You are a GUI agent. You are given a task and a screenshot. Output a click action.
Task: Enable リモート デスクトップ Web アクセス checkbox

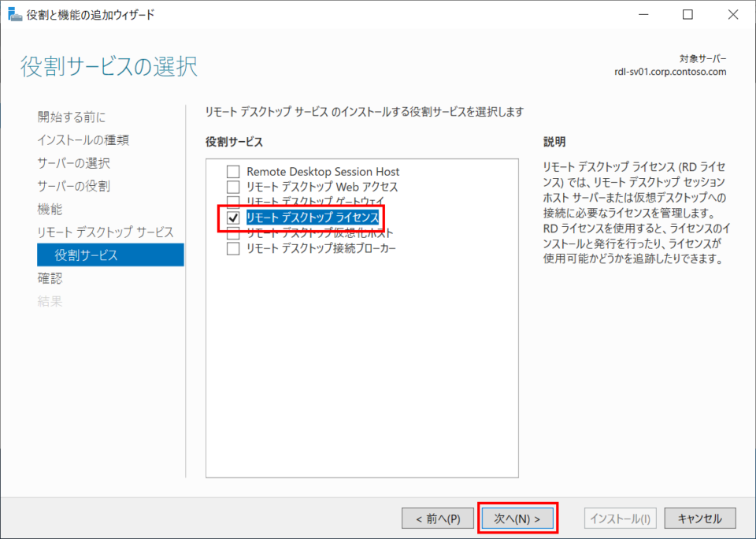pyautogui.click(x=233, y=187)
